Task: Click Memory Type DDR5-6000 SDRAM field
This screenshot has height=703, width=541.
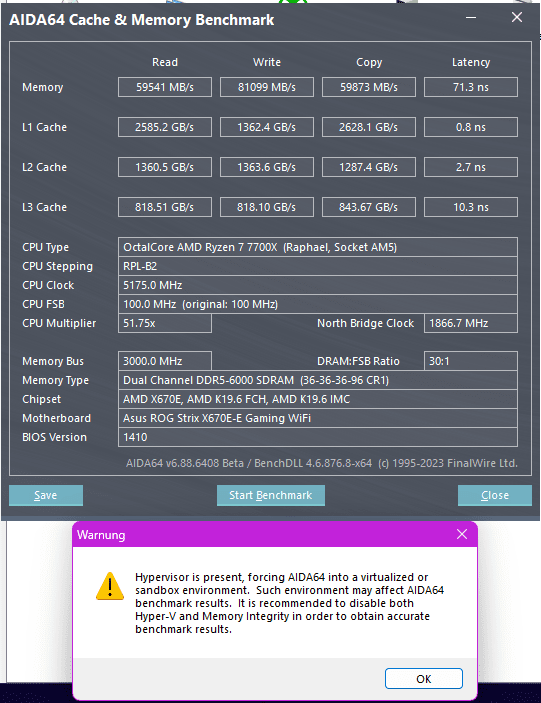Action: [318, 380]
